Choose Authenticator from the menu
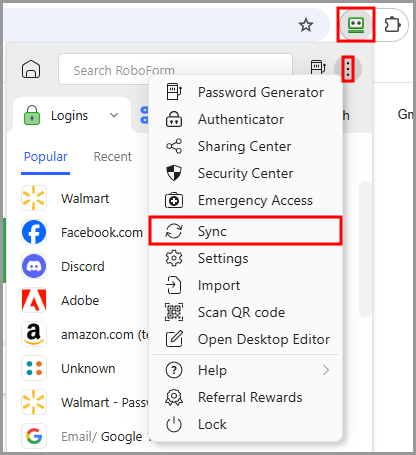This screenshot has height=455, width=416. coord(245,119)
